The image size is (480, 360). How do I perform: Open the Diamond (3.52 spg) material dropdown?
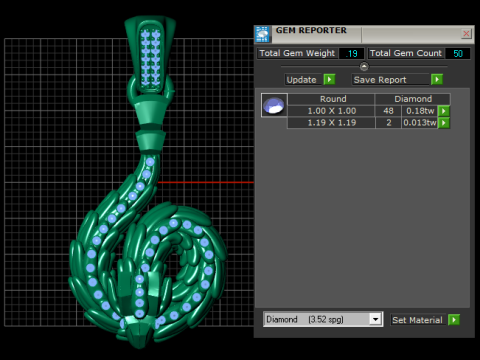click(x=375, y=320)
